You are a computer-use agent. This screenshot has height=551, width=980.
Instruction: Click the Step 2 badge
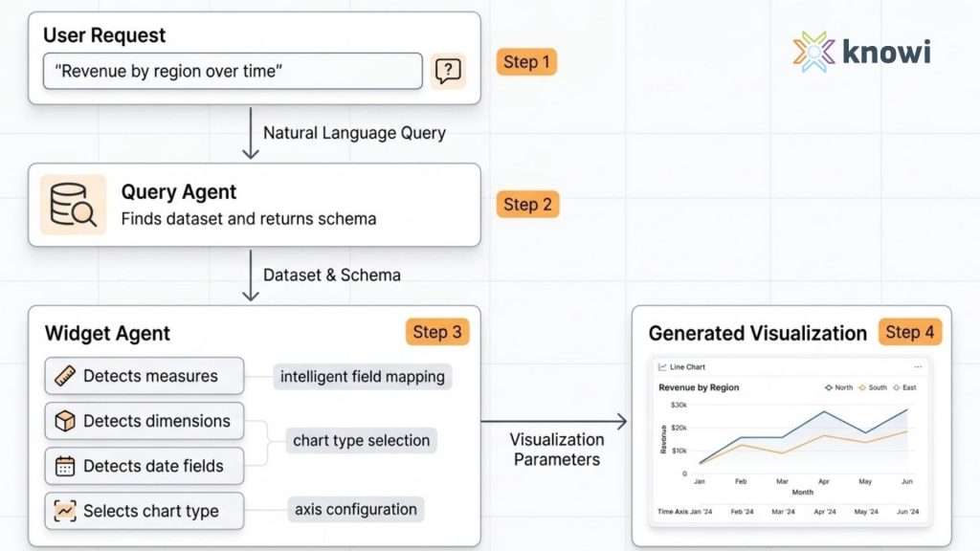[527, 204]
